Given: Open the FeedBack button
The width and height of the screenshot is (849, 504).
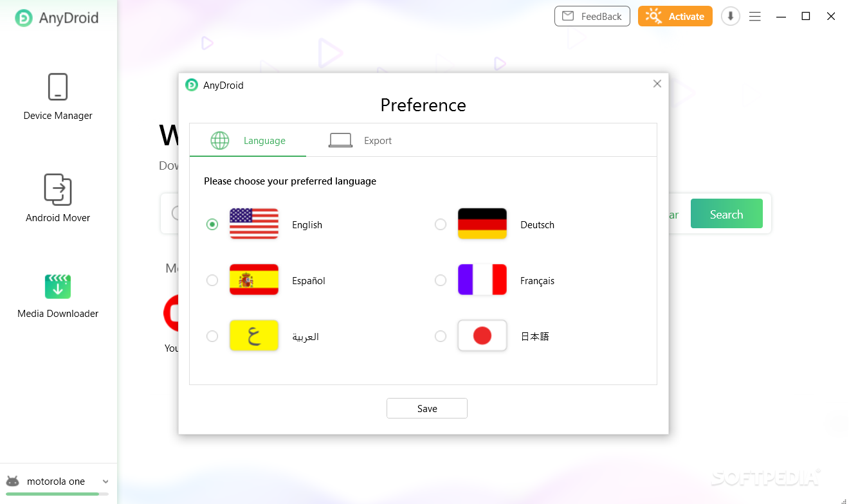Looking at the screenshot, I should coord(592,17).
